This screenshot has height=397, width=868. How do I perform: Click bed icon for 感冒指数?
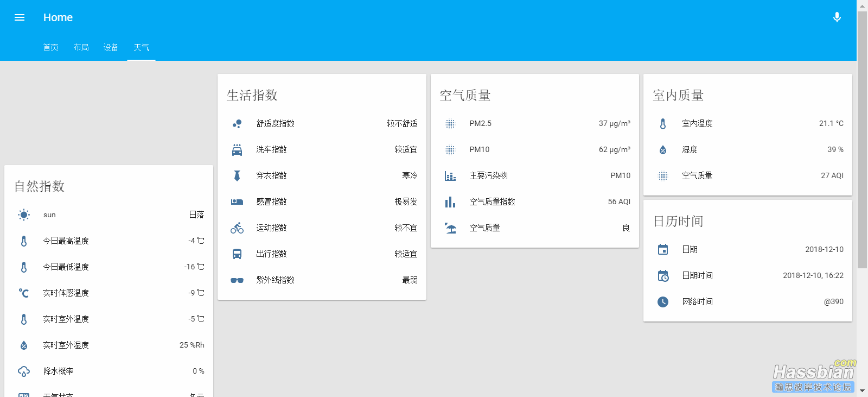coord(237,202)
